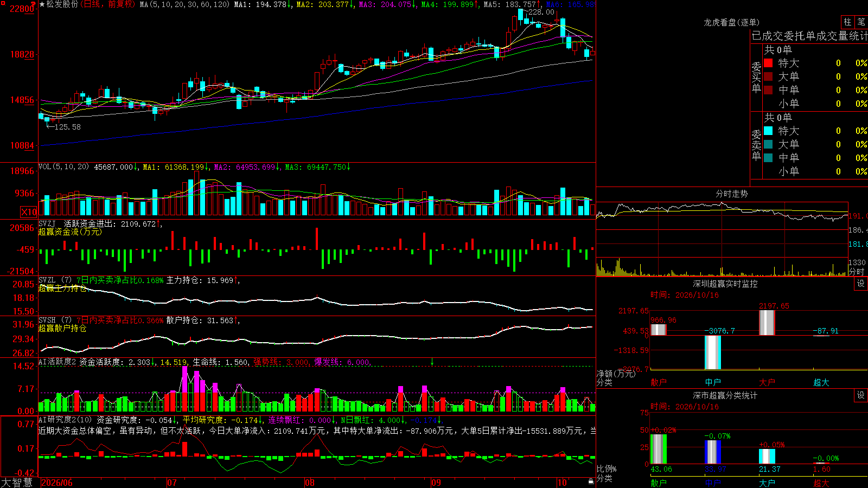868x488 pixels.
Task: Click the teal 中单 sell order swatch
Action: tap(768, 158)
